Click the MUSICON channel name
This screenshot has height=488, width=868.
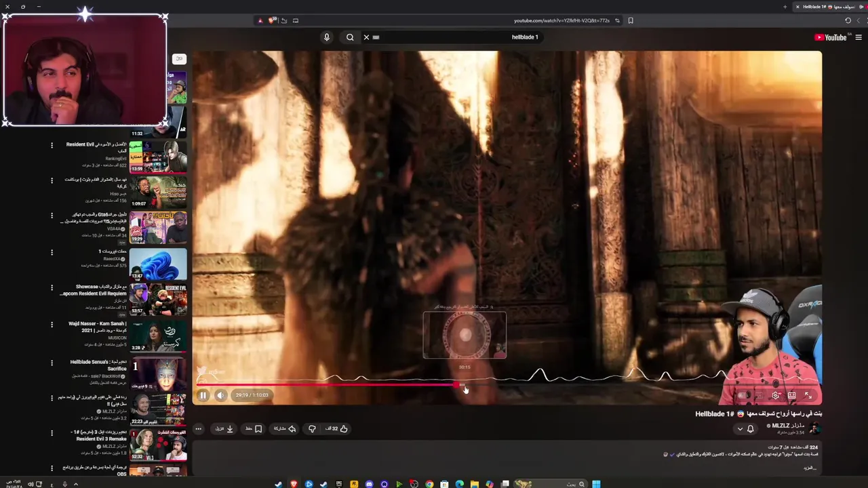pos(117,338)
